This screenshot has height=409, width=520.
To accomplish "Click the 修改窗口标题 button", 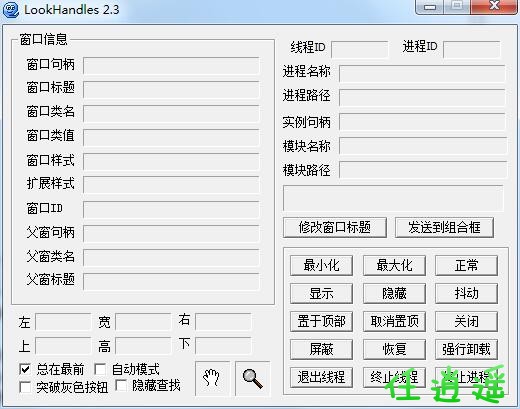I will (335, 227).
